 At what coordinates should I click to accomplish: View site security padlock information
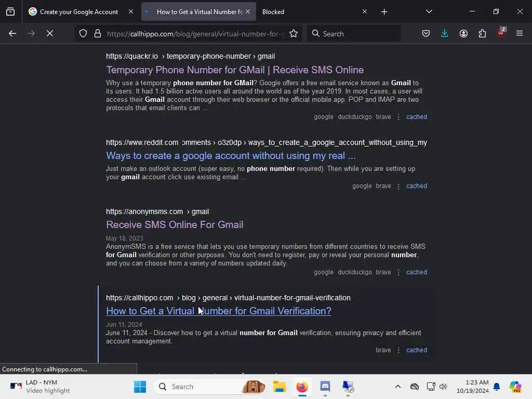tap(98, 34)
